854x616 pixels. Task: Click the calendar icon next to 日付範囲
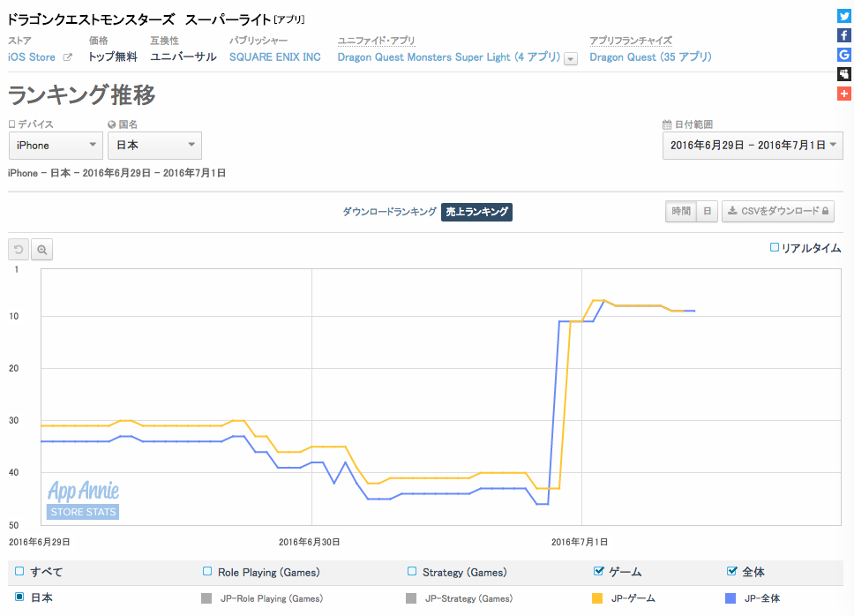[667, 124]
